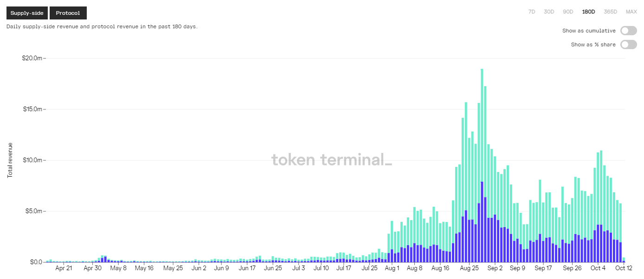644x279 pixels.
Task: Show the MAX time range
Action: 631,12
